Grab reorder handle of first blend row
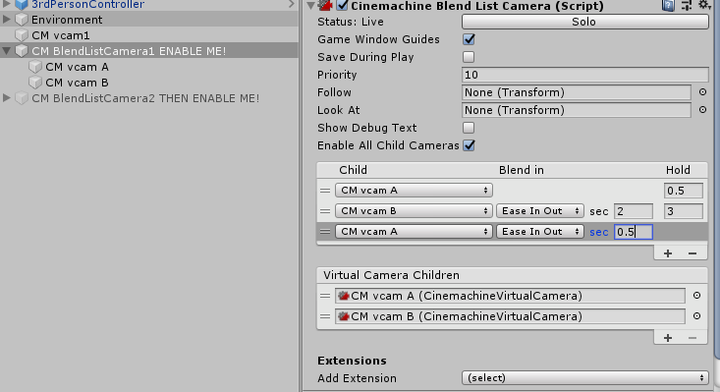The image size is (720, 392). (325, 190)
